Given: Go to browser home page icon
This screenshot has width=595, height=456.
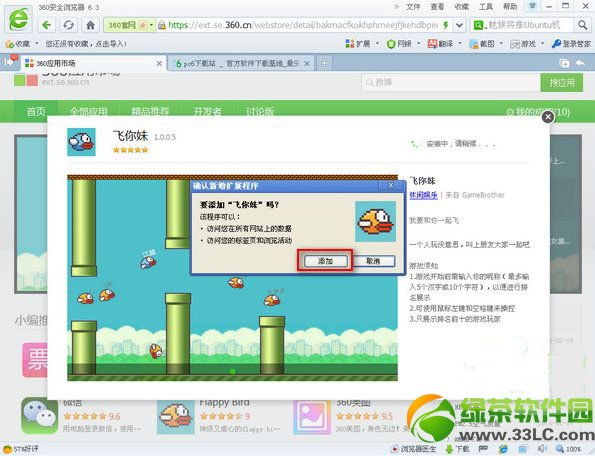Looking at the screenshot, I should pyautogui.click(x=90, y=25).
